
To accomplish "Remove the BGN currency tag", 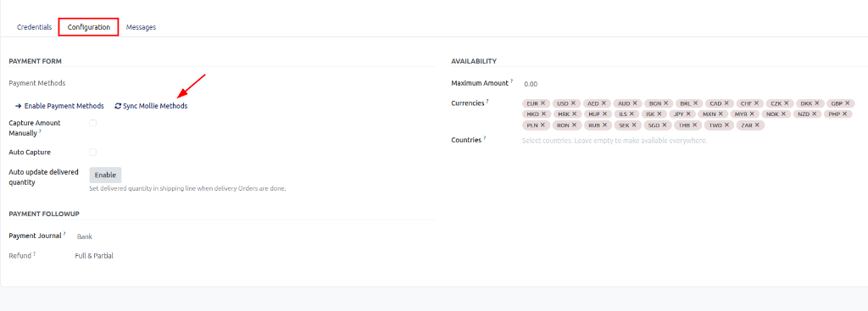I will [x=666, y=103].
